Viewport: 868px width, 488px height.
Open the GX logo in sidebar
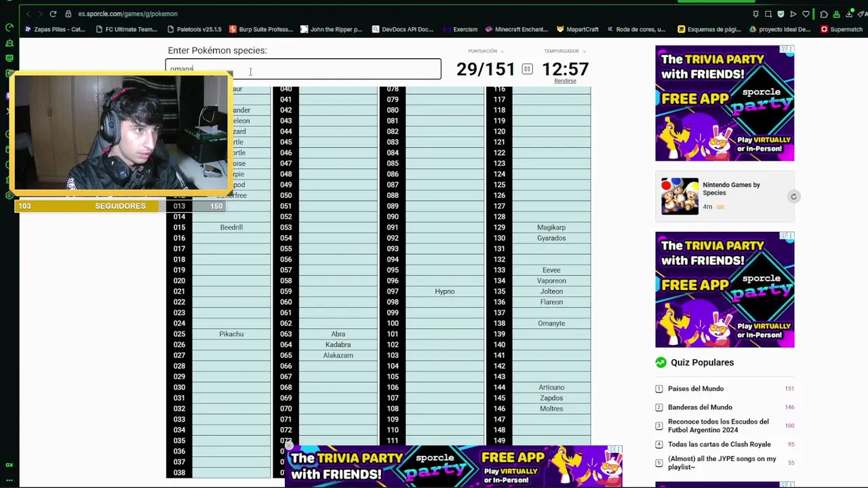click(x=9, y=465)
